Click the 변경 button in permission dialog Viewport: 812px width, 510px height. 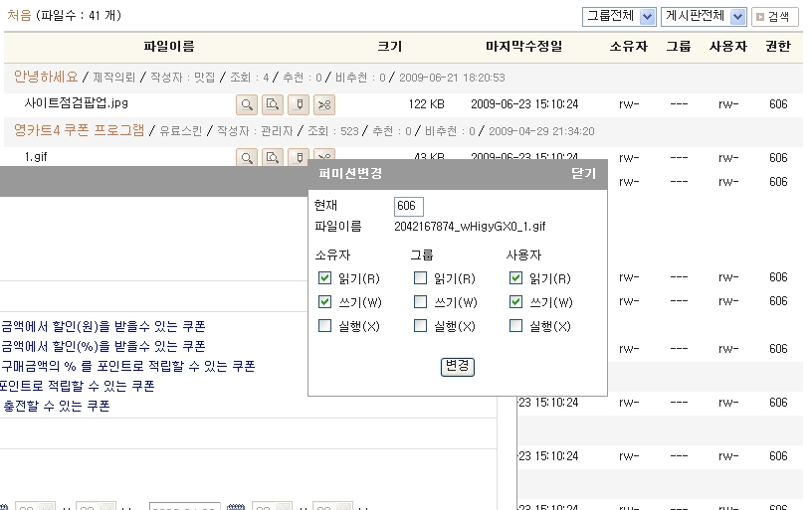[x=458, y=367]
